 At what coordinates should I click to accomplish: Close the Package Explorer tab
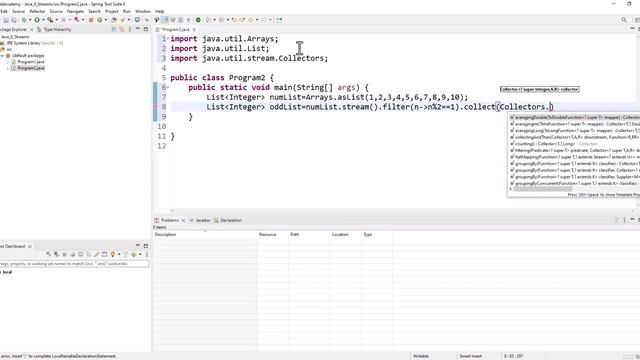point(31,29)
